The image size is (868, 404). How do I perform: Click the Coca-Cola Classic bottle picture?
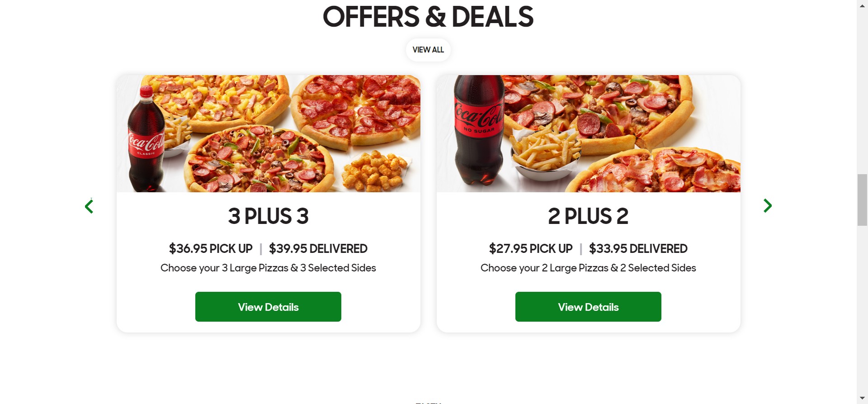click(146, 140)
